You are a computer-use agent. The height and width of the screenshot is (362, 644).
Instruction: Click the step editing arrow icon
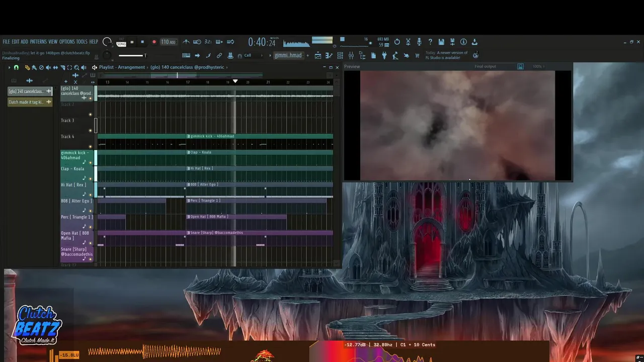(197, 55)
